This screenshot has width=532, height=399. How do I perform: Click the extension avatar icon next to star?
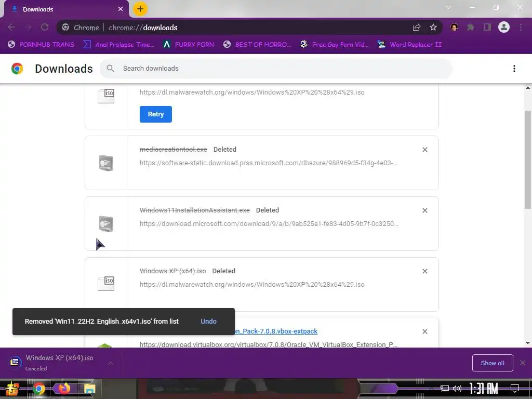point(454,27)
